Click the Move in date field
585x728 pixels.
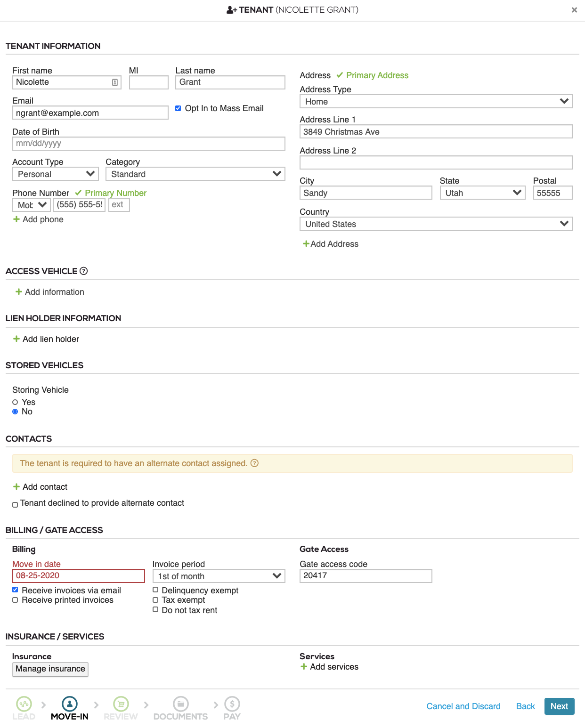tap(79, 575)
